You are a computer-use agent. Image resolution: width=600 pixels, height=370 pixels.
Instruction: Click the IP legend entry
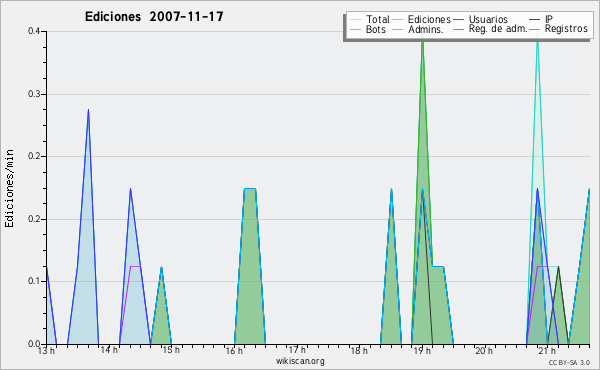[x=541, y=19]
